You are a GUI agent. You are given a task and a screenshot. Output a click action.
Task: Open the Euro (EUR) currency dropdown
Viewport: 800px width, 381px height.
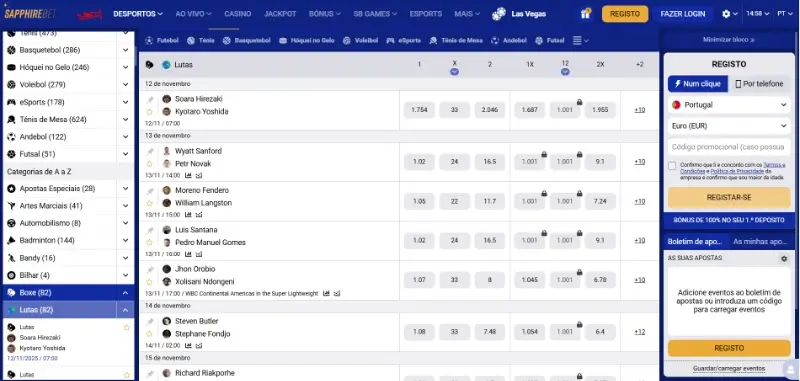(x=729, y=125)
